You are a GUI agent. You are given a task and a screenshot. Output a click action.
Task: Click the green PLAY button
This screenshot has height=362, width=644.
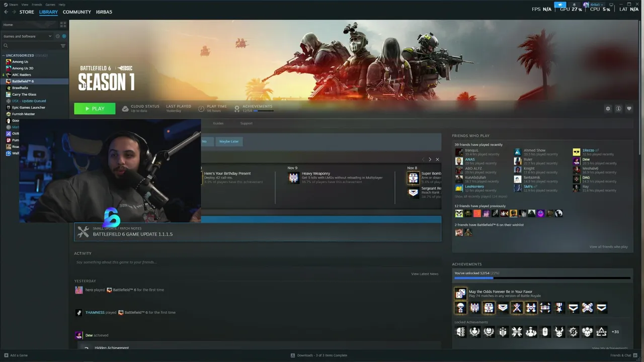95,109
